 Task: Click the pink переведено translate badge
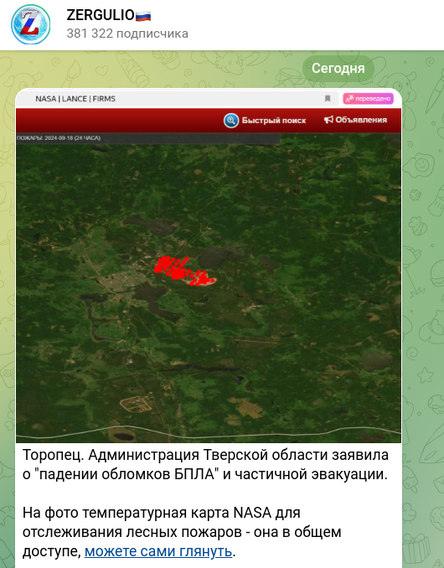point(368,99)
